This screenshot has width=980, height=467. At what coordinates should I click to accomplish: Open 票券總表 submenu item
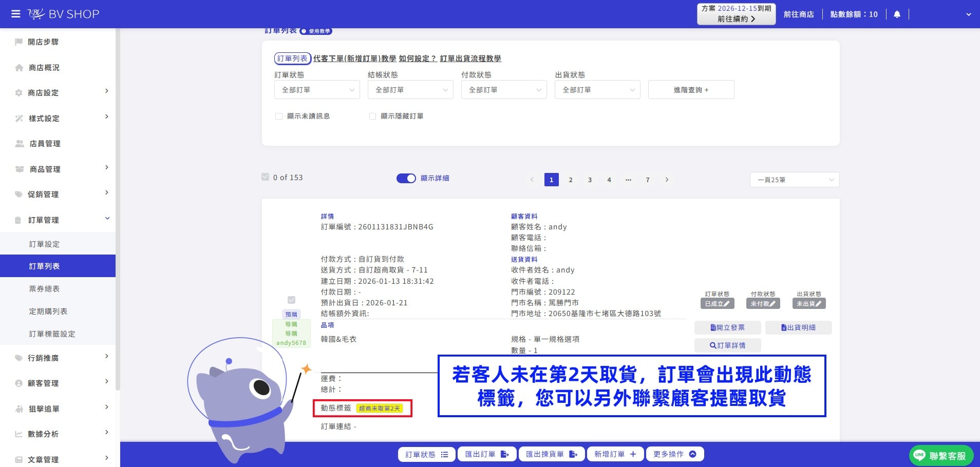click(x=58, y=288)
